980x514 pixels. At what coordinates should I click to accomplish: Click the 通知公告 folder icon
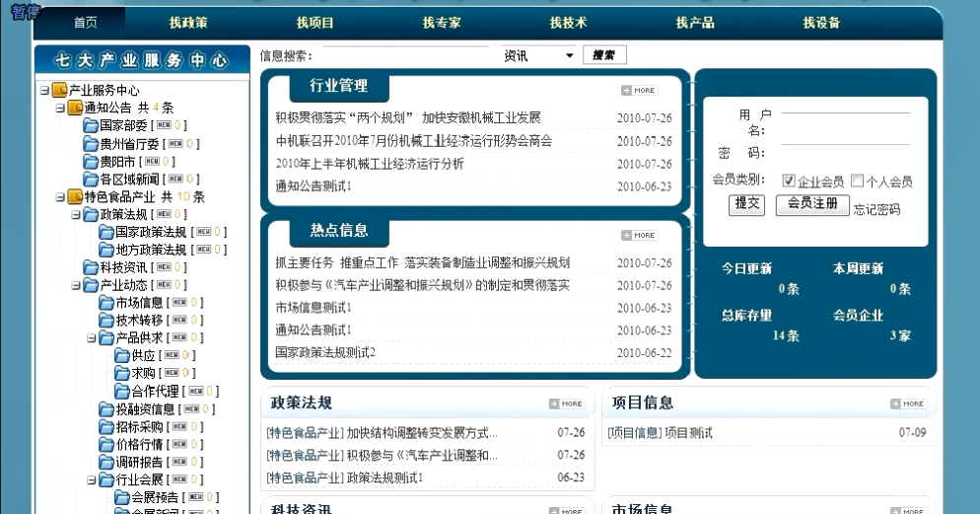point(75,109)
